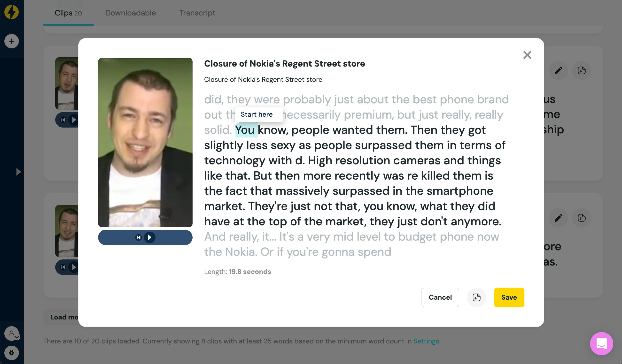Image resolution: width=622 pixels, height=364 pixels.
Task: Download the second background clip
Action: tap(582, 218)
